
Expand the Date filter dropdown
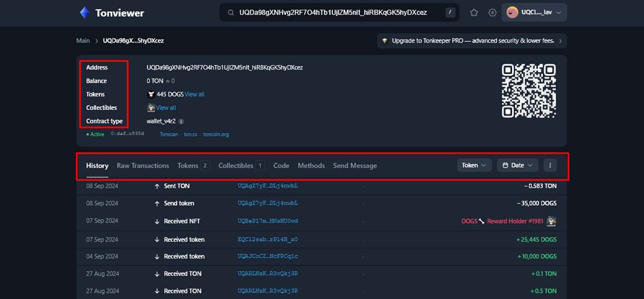518,165
